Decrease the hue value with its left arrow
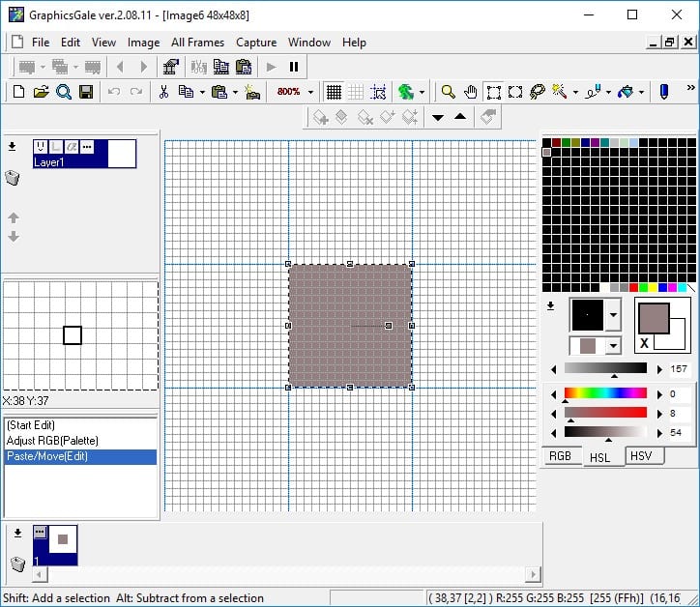The height and width of the screenshot is (607, 700). point(554,394)
